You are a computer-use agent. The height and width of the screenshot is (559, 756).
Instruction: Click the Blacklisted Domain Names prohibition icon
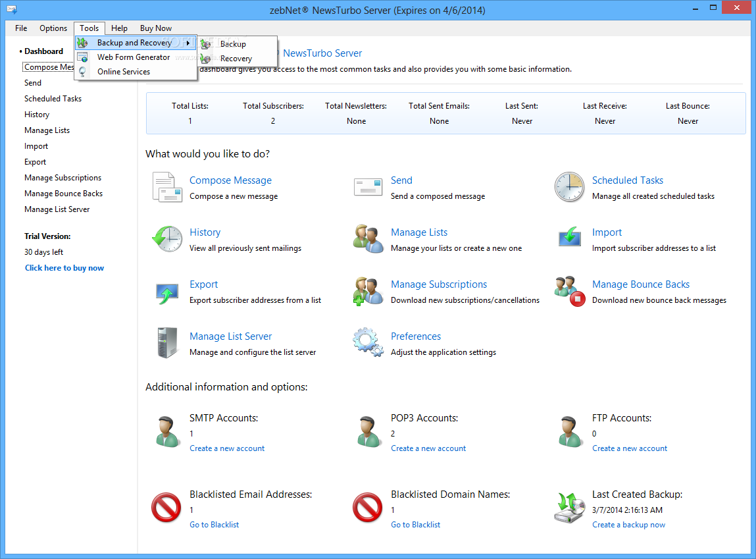[367, 508]
